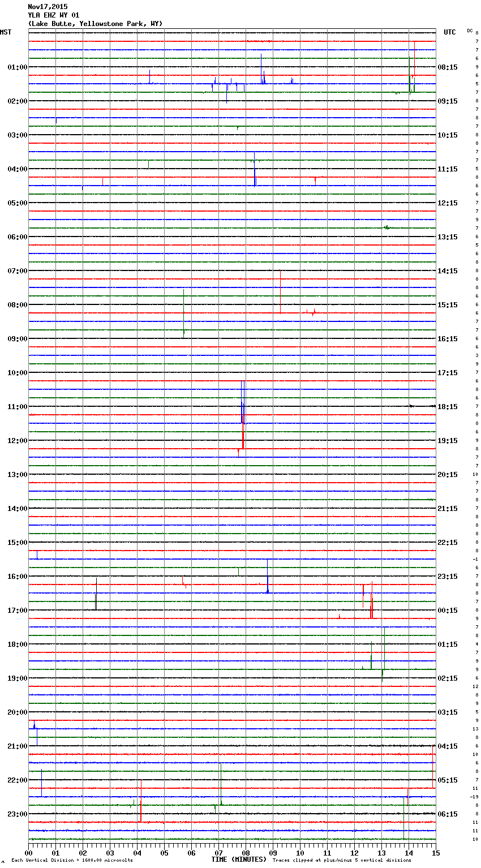Click the 11:15 UTC time label
This screenshot has height=868, width=481.
tap(448, 169)
